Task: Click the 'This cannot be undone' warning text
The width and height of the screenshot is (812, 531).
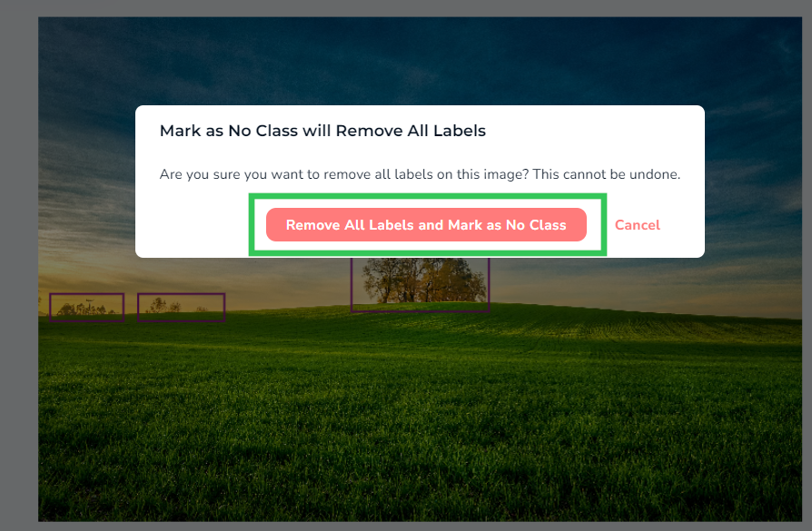Action: pos(607,174)
